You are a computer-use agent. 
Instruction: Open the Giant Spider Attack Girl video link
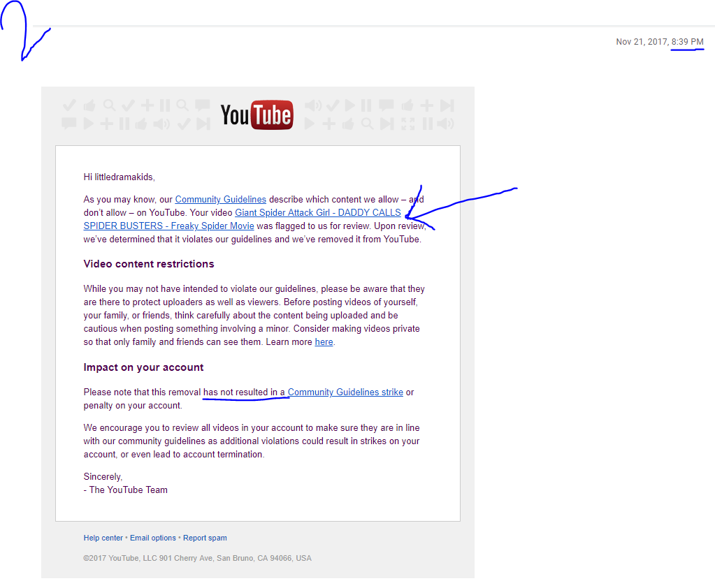coord(318,213)
